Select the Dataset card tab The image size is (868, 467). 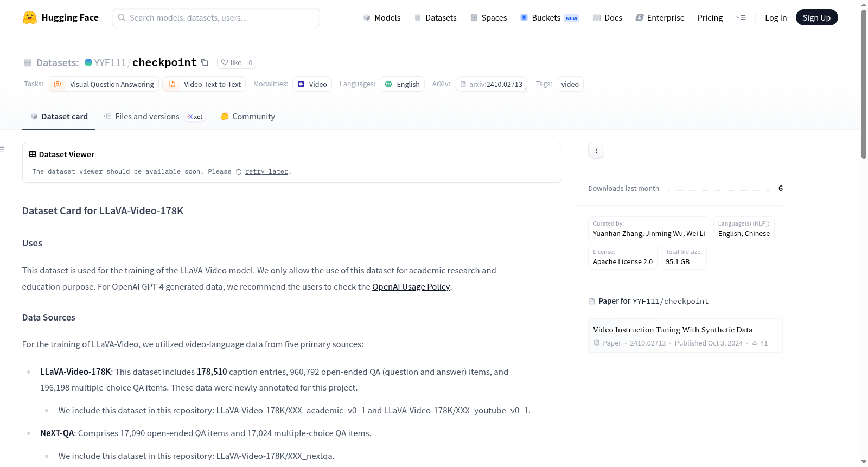[59, 116]
